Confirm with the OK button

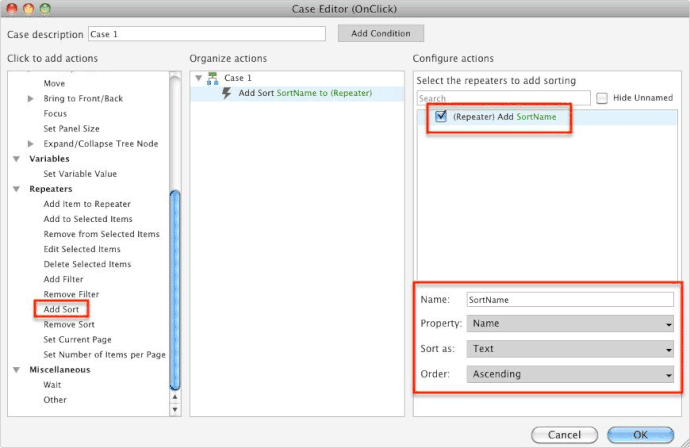(640, 435)
